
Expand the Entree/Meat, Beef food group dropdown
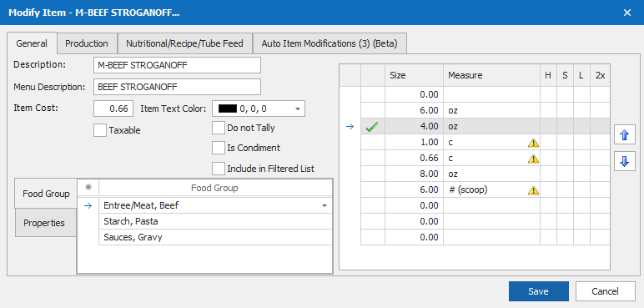324,205
